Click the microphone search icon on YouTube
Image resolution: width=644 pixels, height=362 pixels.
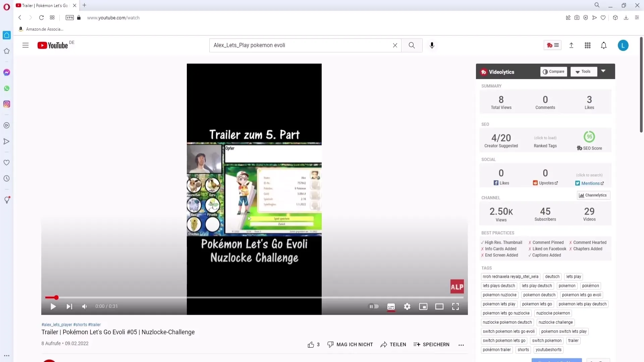coord(432,45)
